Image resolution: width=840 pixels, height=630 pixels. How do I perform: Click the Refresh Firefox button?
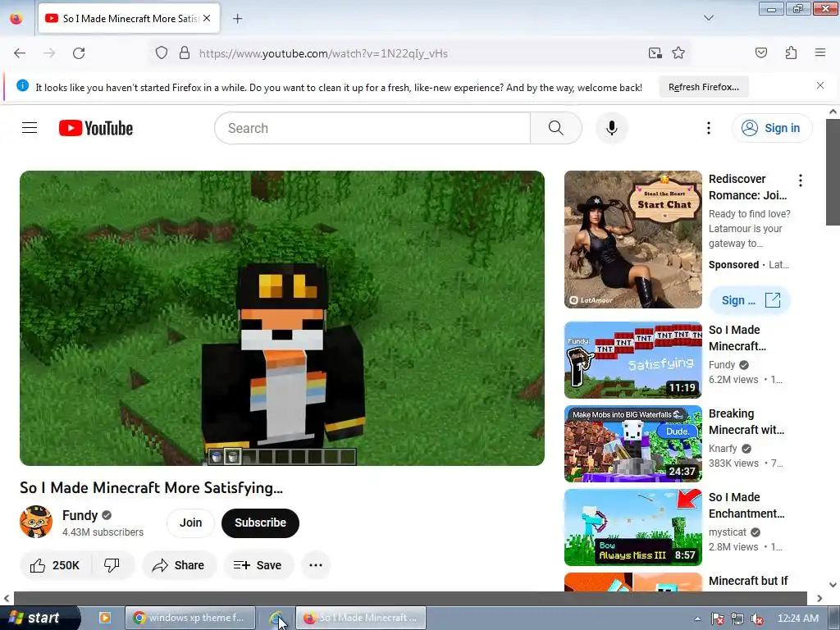point(703,87)
